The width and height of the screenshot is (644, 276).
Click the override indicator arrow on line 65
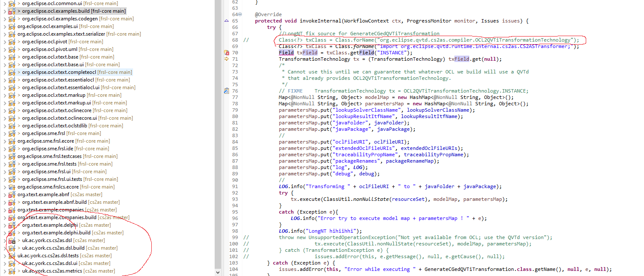(x=227, y=21)
